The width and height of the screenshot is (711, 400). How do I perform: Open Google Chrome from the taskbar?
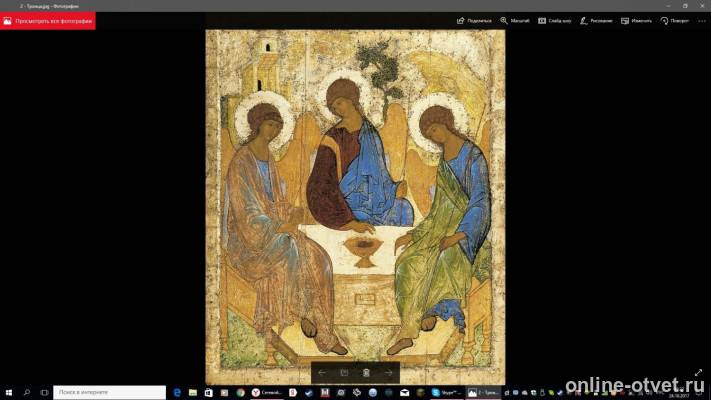(x=240, y=392)
